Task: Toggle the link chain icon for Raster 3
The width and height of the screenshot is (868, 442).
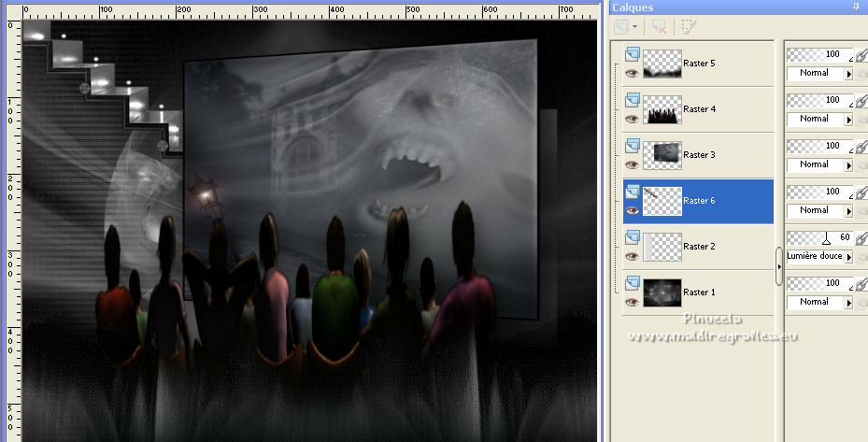Action: (861, 147)
